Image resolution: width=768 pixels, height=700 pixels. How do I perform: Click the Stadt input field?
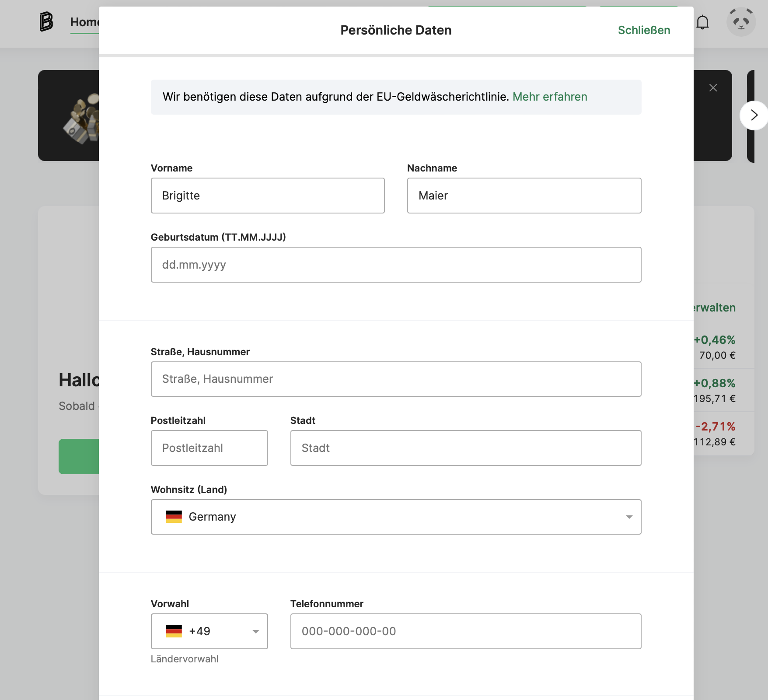tap(466, 448)
